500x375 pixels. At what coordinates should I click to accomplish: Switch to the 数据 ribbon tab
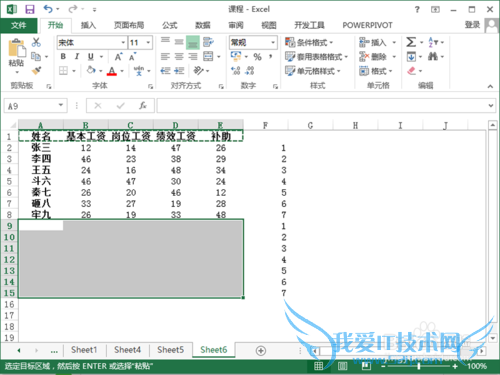point(203,25)
